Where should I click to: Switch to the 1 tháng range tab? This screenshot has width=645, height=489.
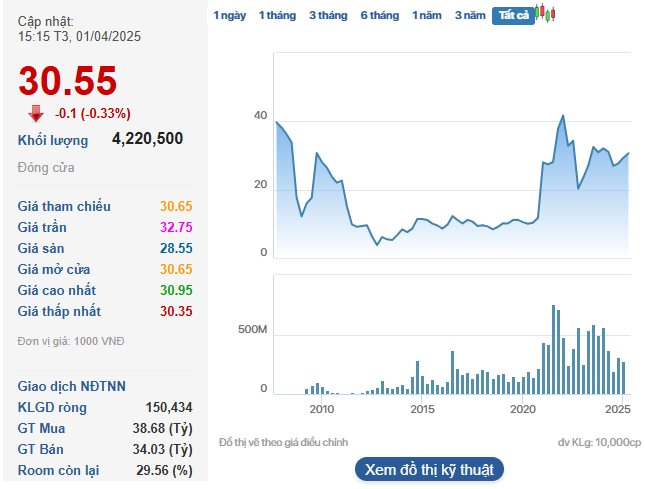point(277,16)
